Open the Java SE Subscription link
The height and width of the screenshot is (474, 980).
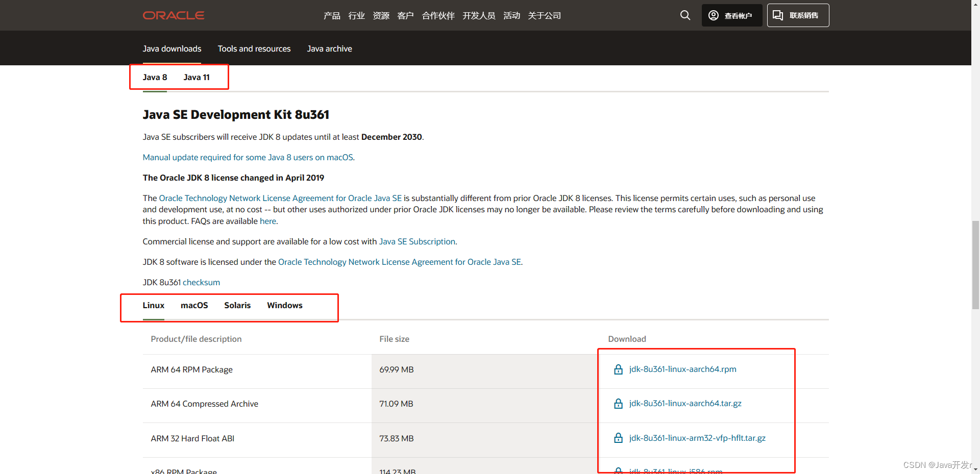click(416, 241)
